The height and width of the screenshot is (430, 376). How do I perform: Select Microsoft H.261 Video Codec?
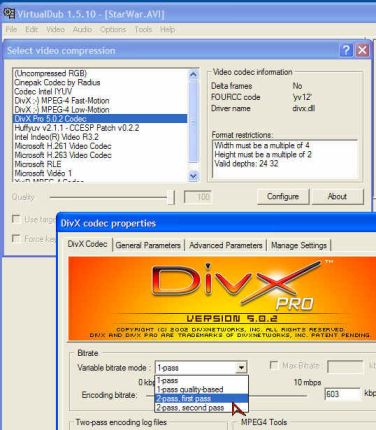click(x=100, y=146)
